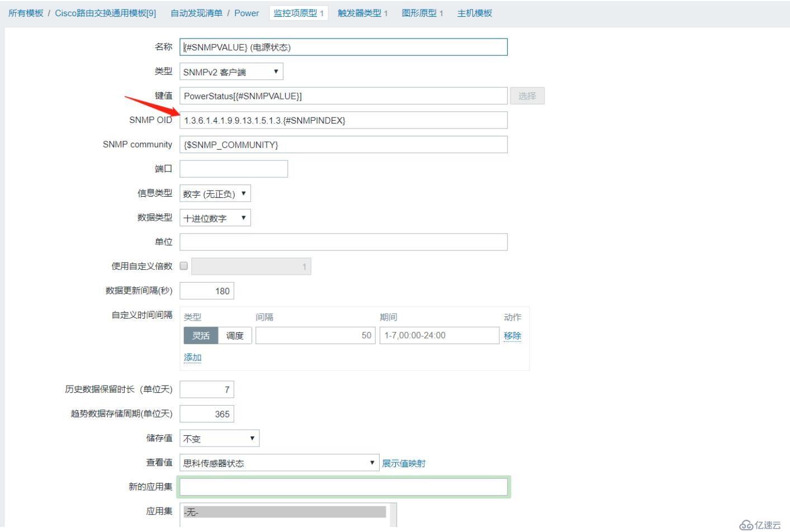Focus the 间隔 field showing 50
Image resolution: width=790 pixels, height=532 pixels.
[315, 335]
